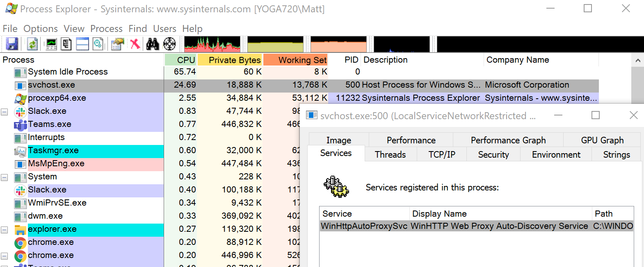Screen dimensions: 644x267
Task: Switch to the Security tab
Action: (x=493, y=154)
